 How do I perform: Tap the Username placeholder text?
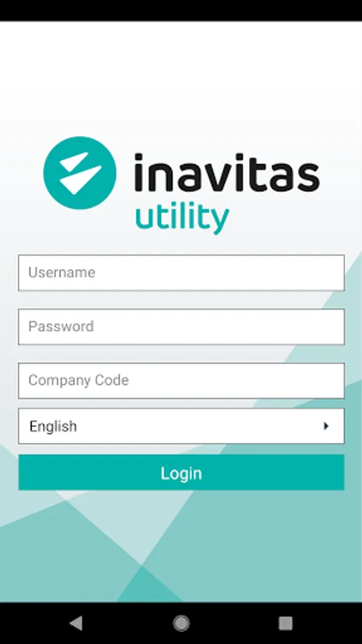(x=62, y=273)
